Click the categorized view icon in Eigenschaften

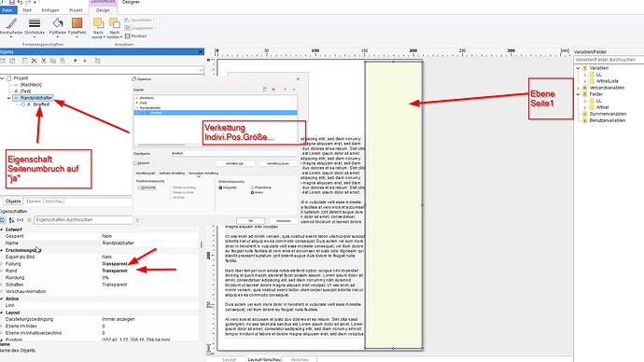click(x=3, y=220)
